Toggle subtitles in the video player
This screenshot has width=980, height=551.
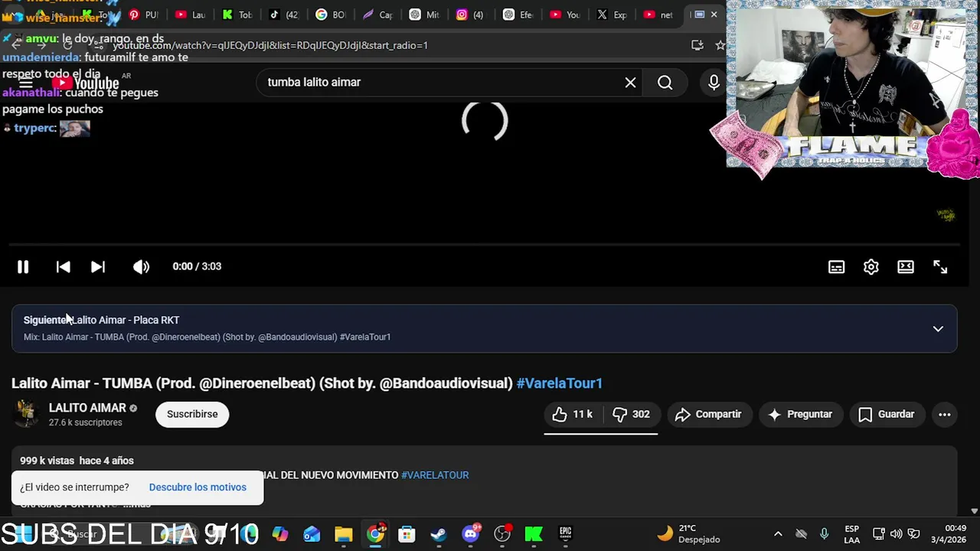[x=837, y=266]
